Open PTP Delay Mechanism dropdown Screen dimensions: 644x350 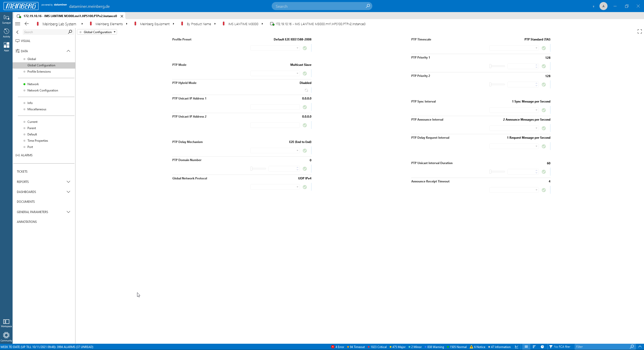coord(275,151)
